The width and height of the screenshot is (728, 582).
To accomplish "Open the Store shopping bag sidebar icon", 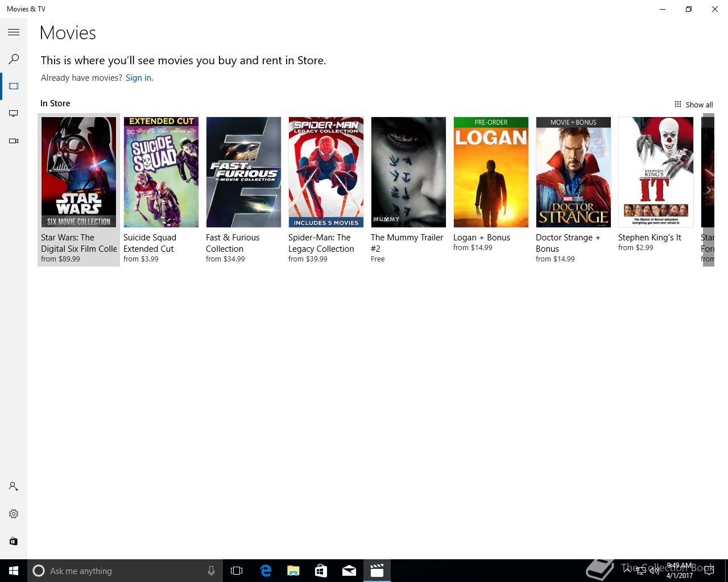I will point(14,541).
